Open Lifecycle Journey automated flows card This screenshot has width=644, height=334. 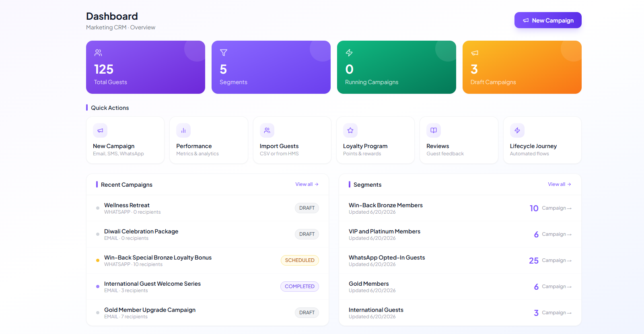coord(542,140)
